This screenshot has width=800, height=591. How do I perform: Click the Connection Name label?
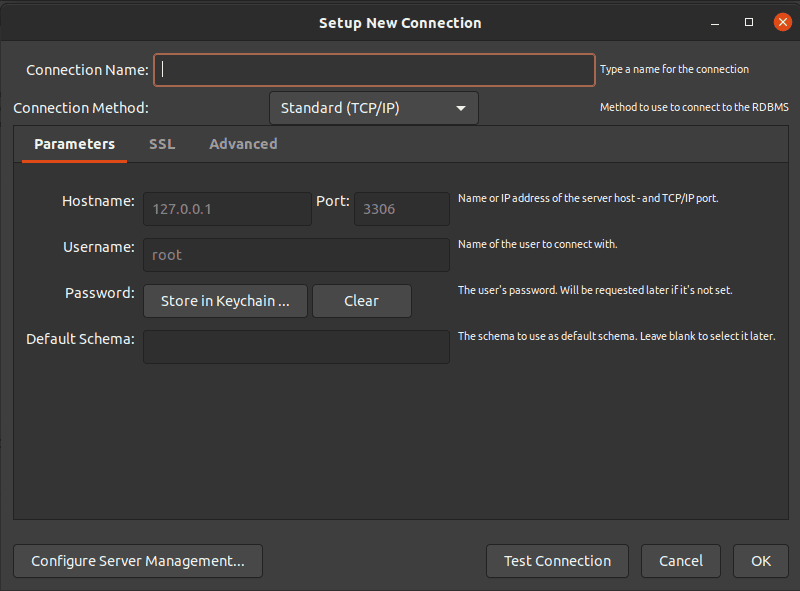(x=87, y=70)
